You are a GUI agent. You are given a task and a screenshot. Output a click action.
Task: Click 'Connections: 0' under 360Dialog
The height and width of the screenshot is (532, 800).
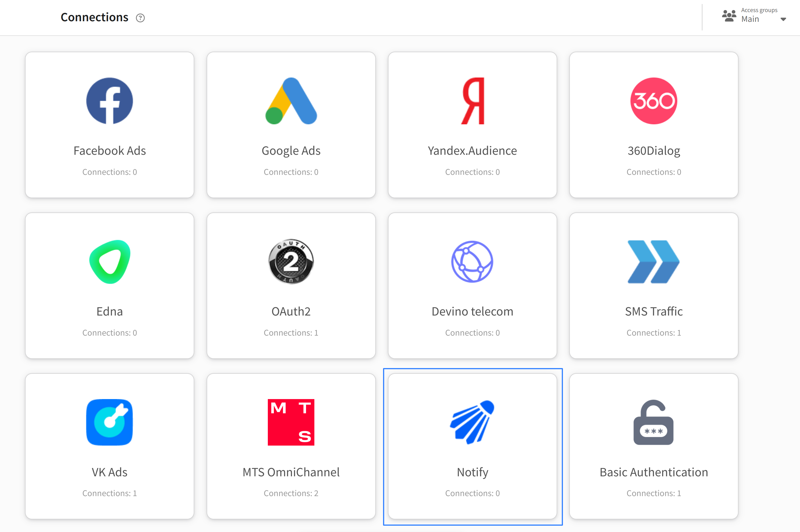pos(654,172)
